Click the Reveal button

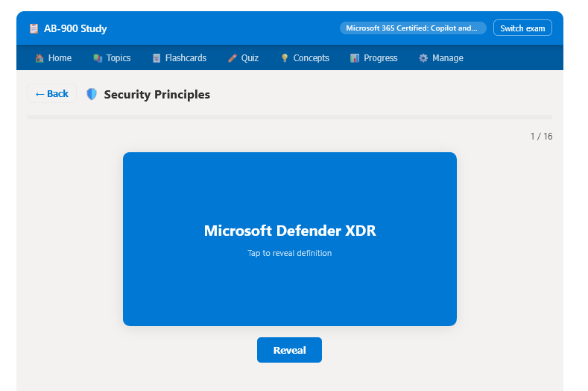pos(289,350)
